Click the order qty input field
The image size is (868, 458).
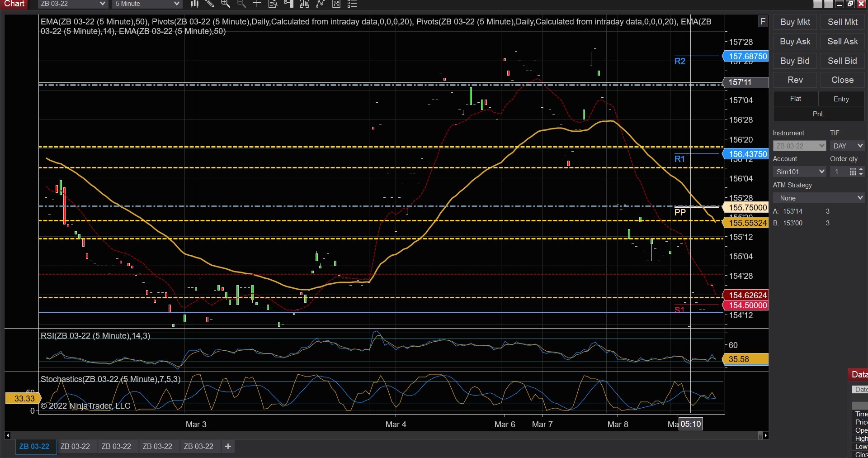click(840, 172)
